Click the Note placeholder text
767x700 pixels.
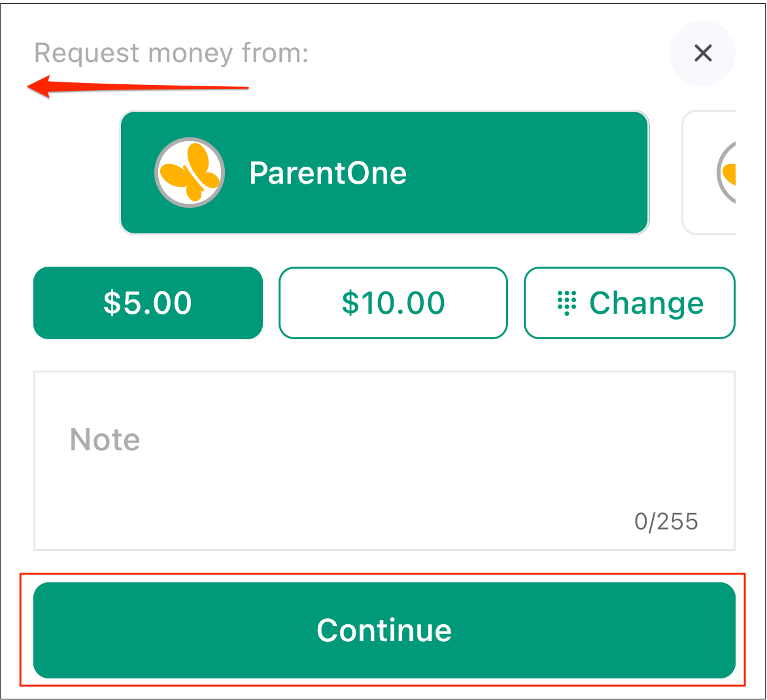[105, 439]
